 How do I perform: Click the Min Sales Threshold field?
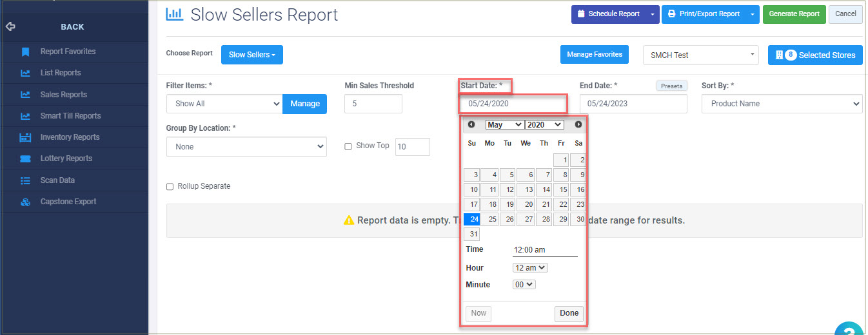373,104
